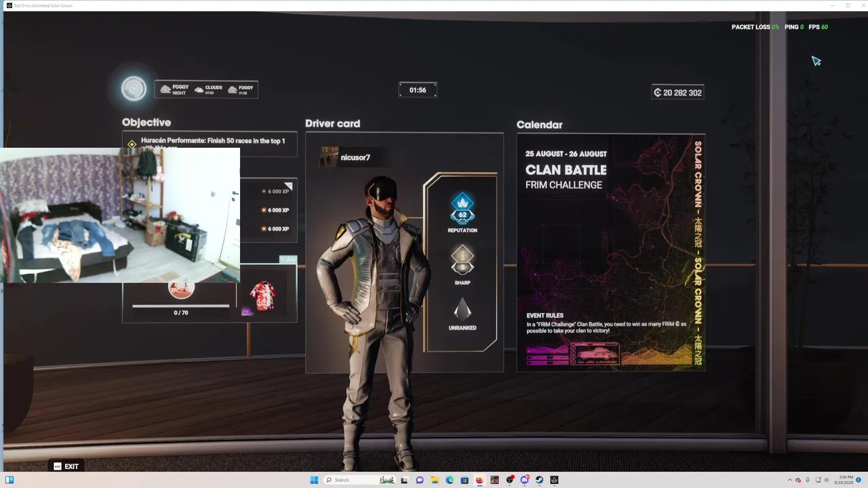Select the Clouds 07:00 weather forecast
This screenshot has height=488, width=868.
pos(208,89)
